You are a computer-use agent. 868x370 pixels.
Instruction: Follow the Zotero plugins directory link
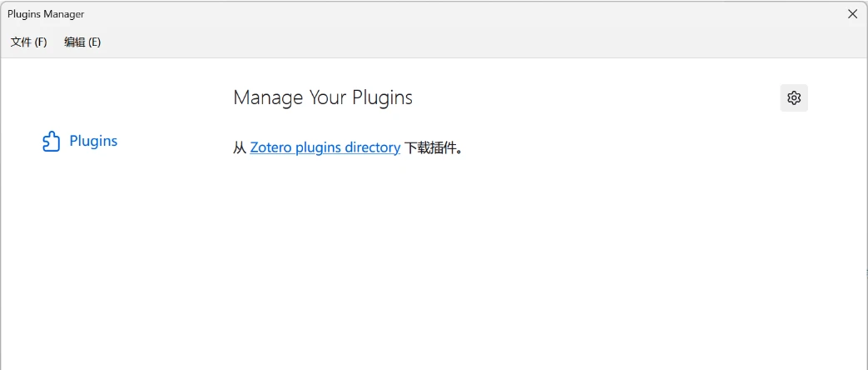[325, 147]
